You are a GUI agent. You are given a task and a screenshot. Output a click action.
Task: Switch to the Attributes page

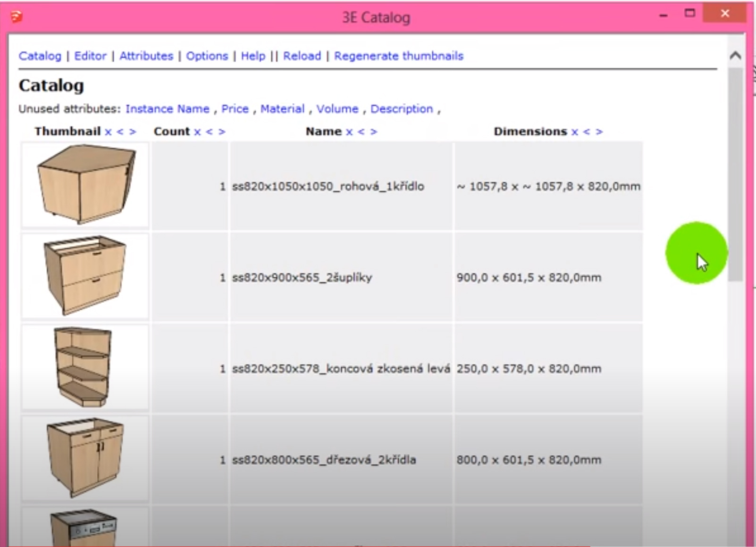pyautogui.click(x=146, y=56)
